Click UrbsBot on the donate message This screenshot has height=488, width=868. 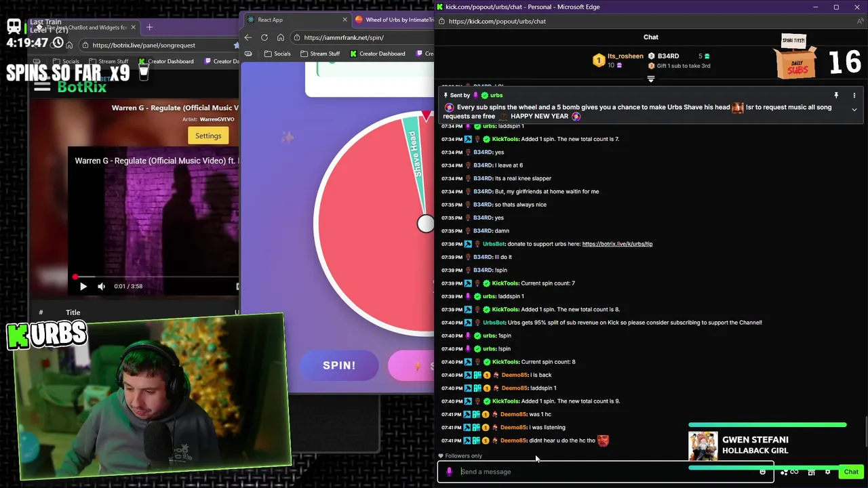(494, 244)
